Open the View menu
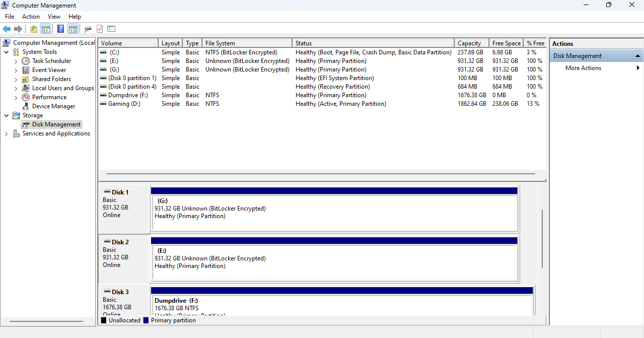Viewport: 644px width, 338px height. (x=54, y=17)
